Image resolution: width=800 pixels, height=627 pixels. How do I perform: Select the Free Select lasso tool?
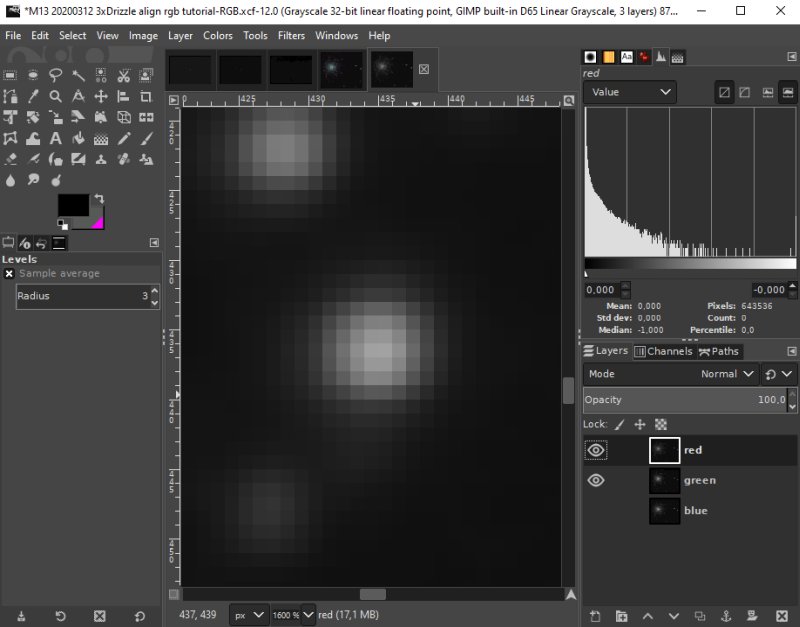point(55,76)
